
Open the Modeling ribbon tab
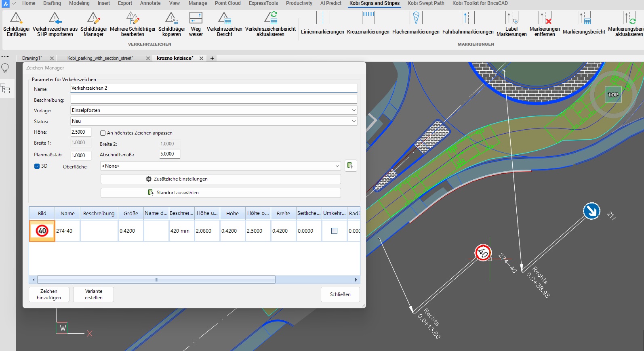(x=79, y=3)
